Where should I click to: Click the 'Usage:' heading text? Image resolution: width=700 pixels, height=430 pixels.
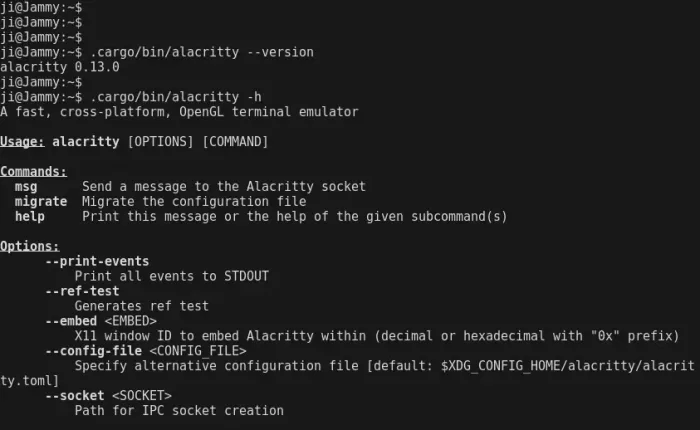pos(22,142)
